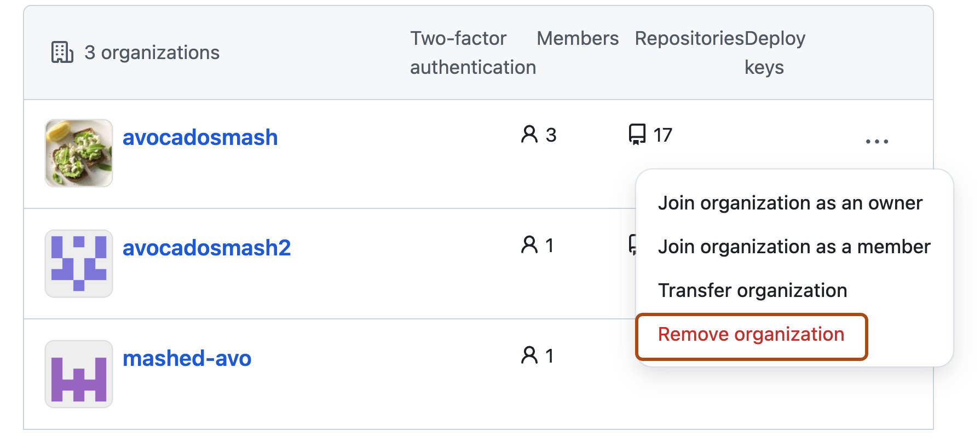
Task: Open the mashed-avo organization page
Action: pos(187,358)
